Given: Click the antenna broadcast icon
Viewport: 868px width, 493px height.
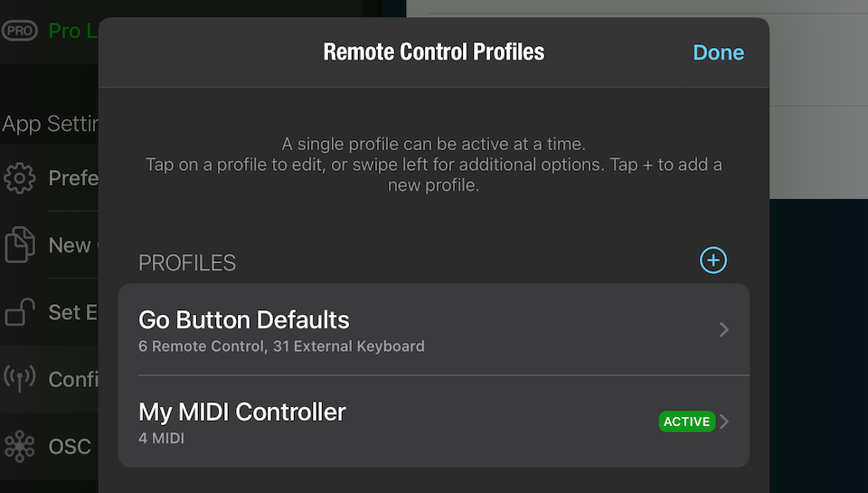Looking at the screenshot, I should tap(20, 379).
